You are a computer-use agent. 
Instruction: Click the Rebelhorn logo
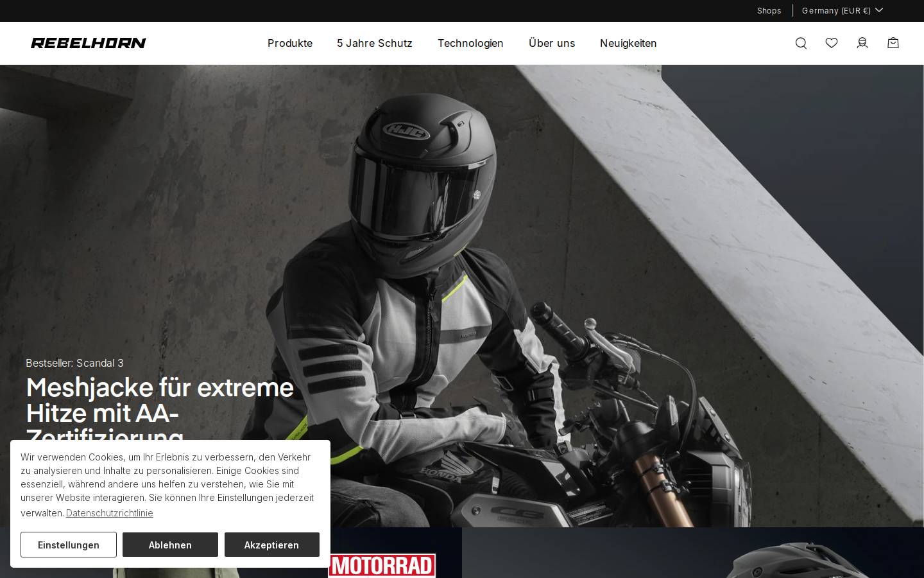click(x=89, y=43)
